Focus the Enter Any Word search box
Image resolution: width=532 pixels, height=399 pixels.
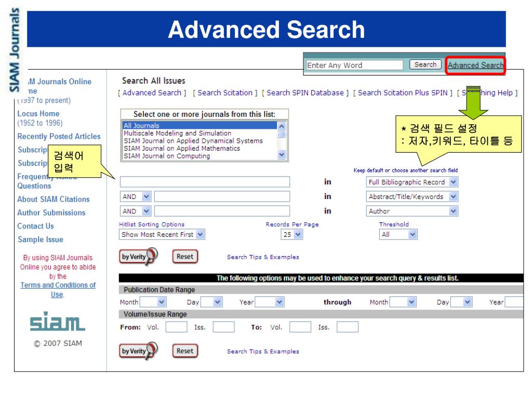[x=354, y=65]
